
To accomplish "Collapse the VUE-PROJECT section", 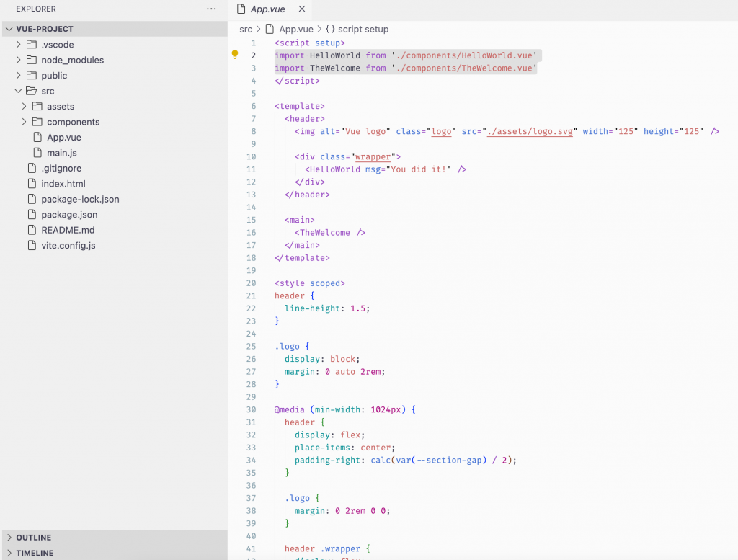I will 9,29.
